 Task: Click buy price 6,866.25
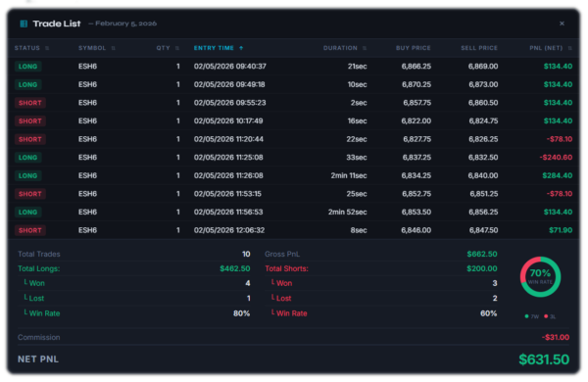pos(416,67)
